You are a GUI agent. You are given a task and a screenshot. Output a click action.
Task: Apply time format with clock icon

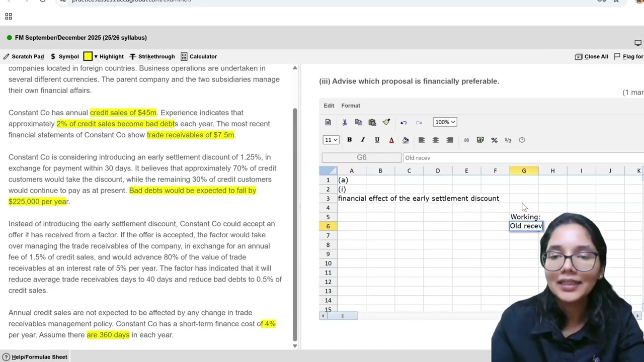coord(522,140)
